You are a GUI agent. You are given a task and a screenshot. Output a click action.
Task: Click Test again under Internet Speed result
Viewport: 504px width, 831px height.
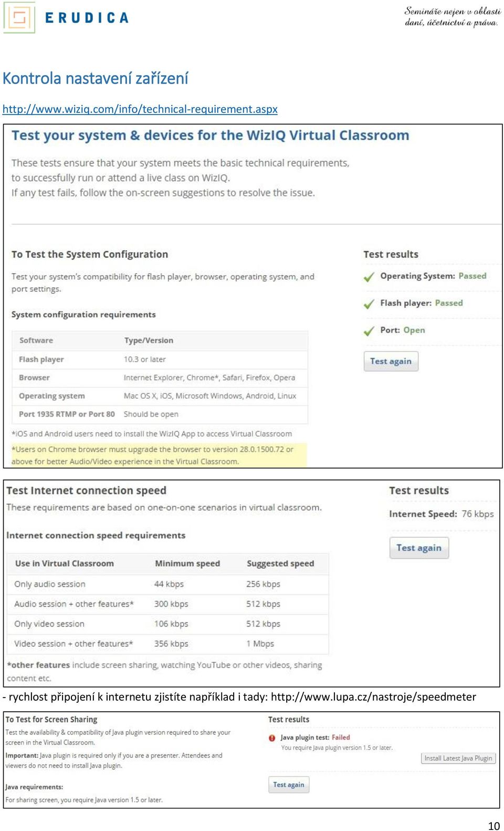419,548
